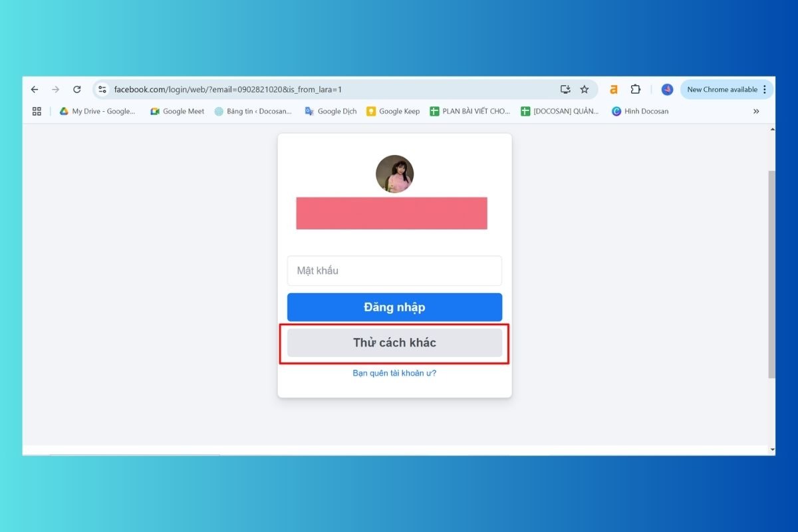
Task: Open the Google Keep bookmark
Action: [x=393, y=111]
